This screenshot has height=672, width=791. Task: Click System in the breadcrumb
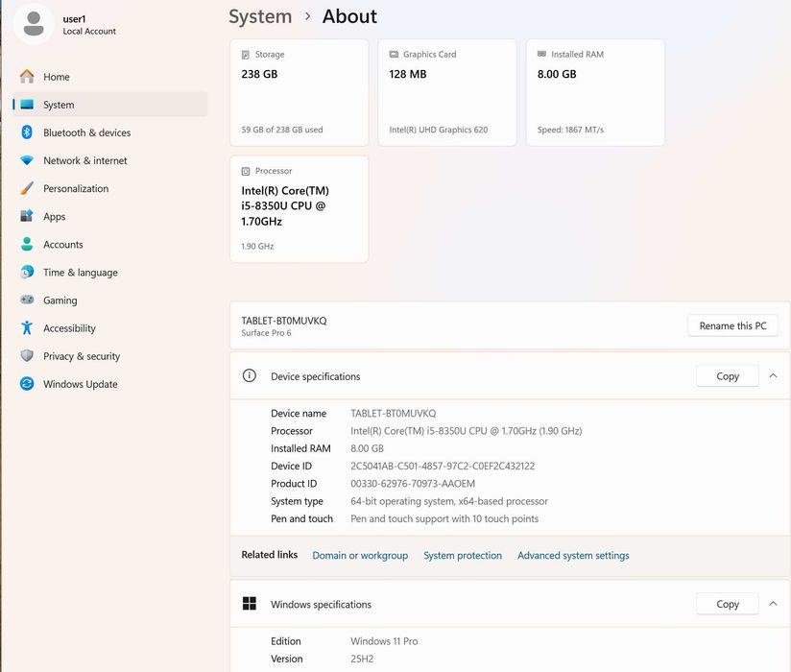(260, 16)
